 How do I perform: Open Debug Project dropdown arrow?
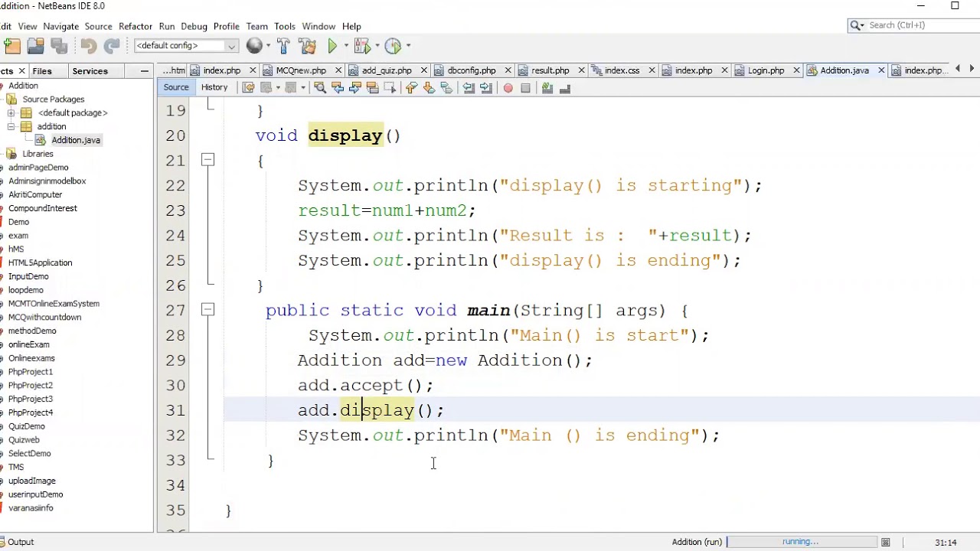(376, 46)
